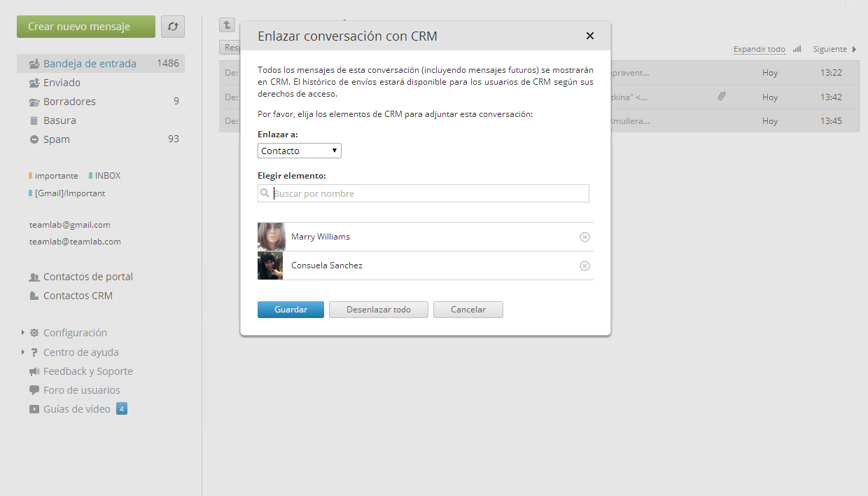This screenshot has width=868, height=496.
Task: Click Marry Williams contact thumbnail
Action: point(272,237)
